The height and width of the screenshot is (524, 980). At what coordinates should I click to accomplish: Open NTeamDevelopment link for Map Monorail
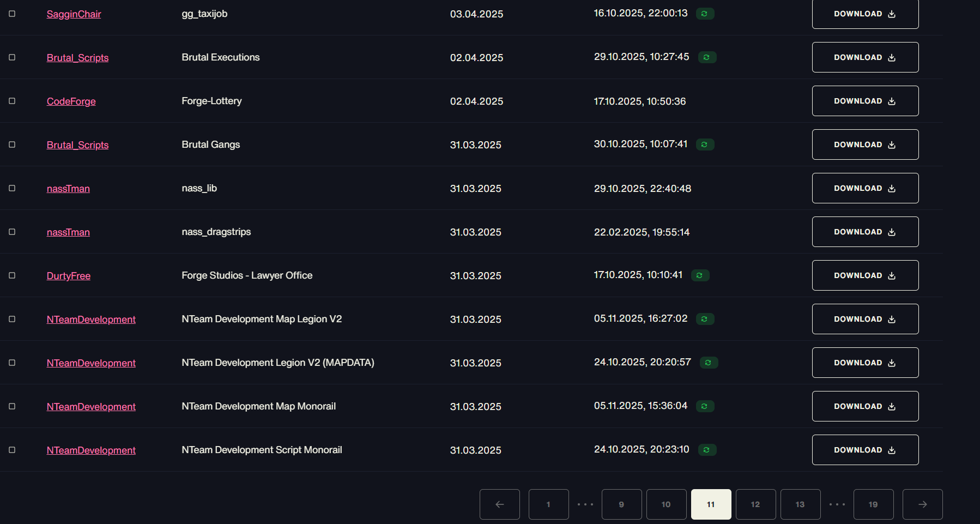(91, 407)
